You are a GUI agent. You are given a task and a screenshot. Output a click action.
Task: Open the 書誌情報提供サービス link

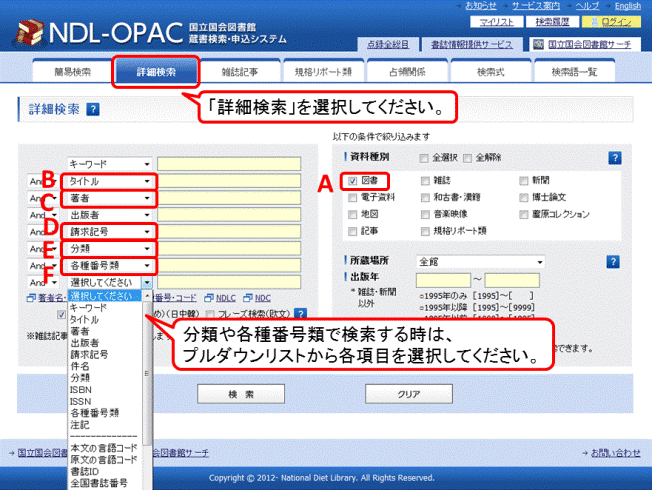tap(472, 45)
